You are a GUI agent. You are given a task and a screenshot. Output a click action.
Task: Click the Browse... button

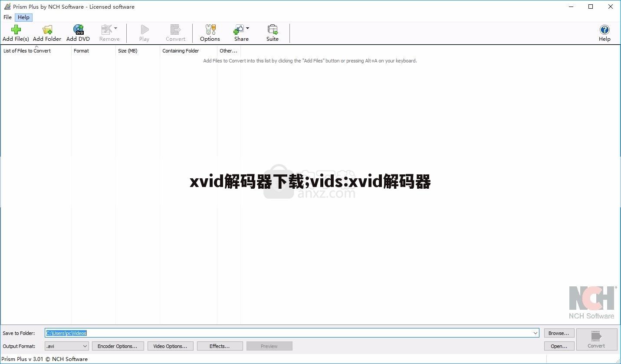click(559, 333)
